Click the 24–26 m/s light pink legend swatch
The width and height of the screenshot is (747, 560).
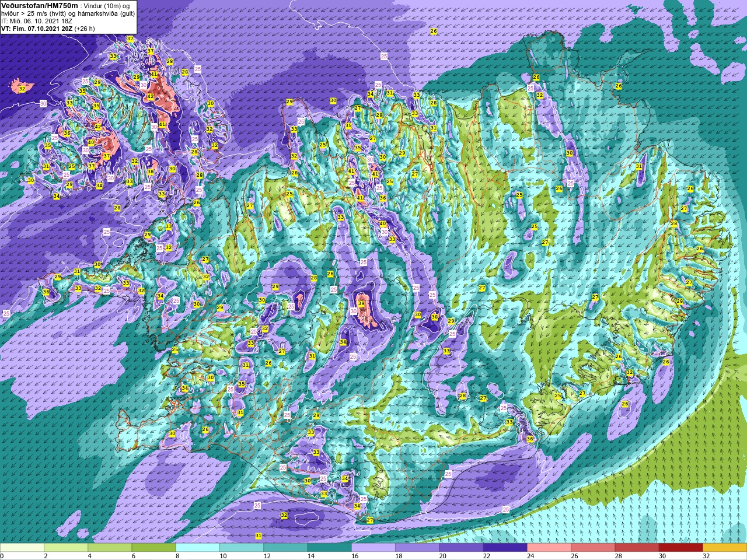pos(549,548)
